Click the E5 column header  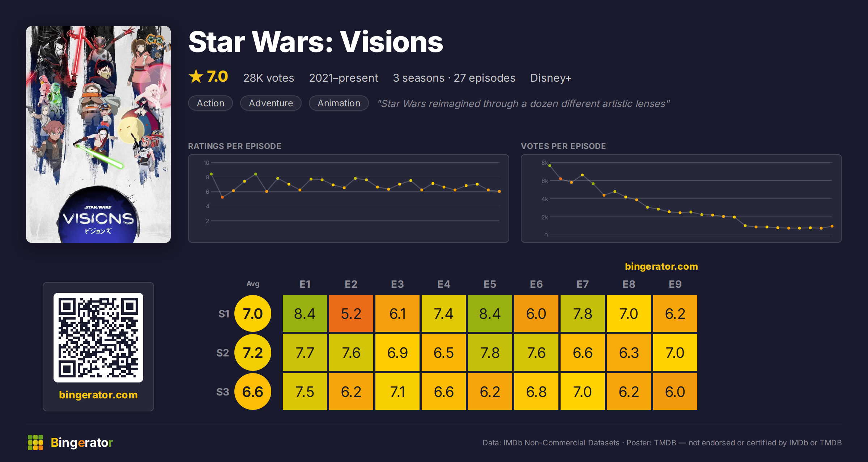pos(490,284)
